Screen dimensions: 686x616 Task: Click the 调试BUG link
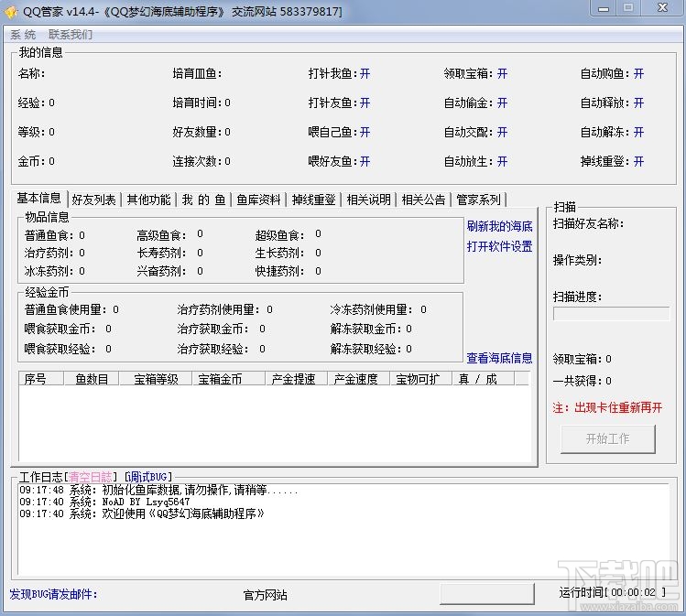click(147, 477)
